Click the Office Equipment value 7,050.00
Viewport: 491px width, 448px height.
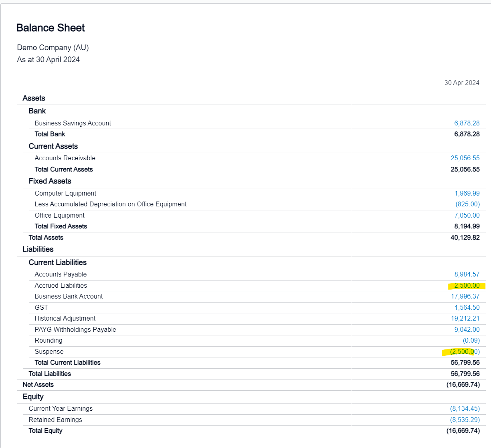tap(467, 215)
